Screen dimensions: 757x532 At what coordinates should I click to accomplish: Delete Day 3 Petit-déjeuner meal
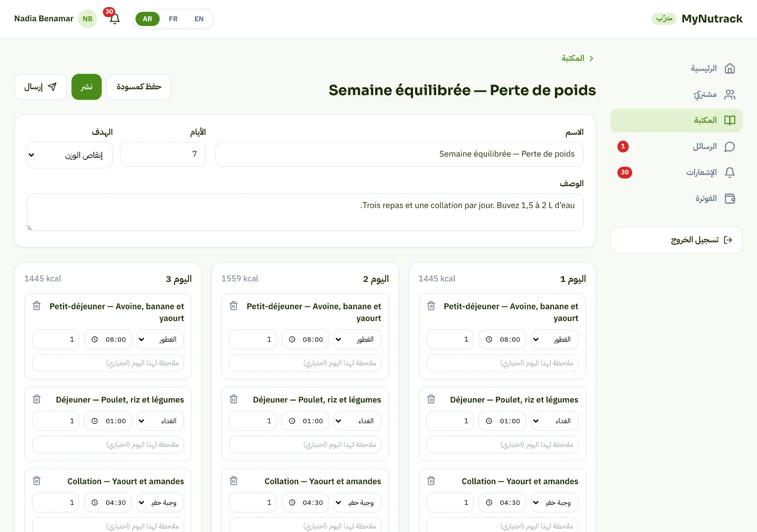tap(37, 306)
